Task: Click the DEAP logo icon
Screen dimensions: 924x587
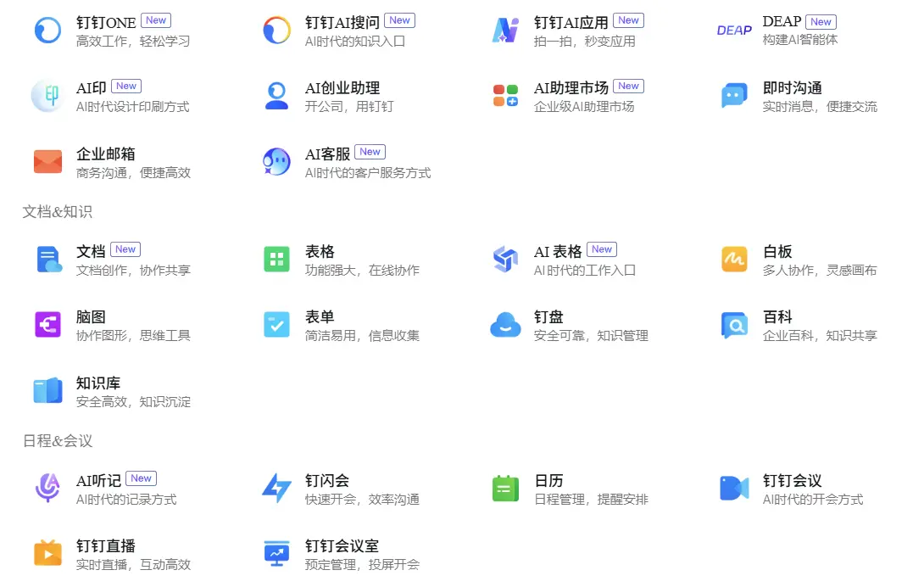Action: click(734, 30)
